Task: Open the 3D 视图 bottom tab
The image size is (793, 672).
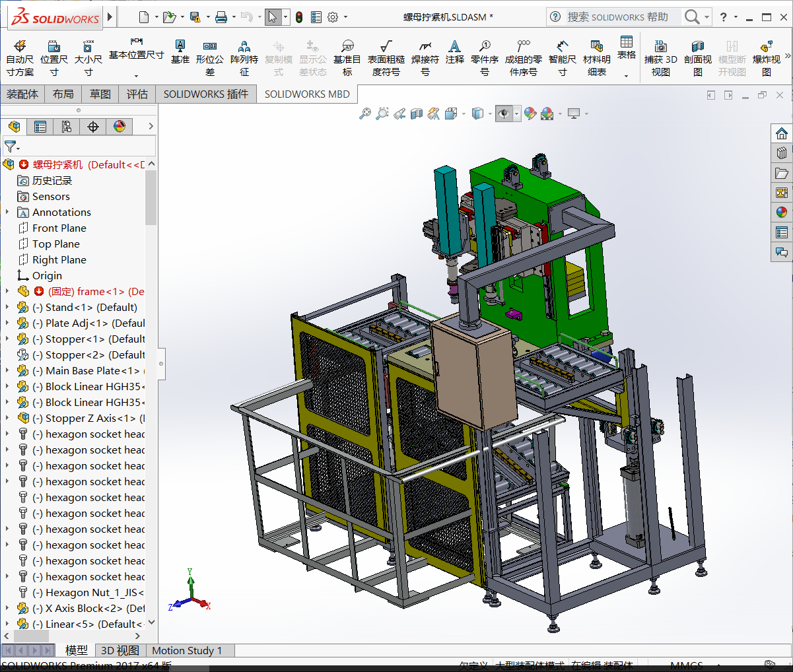Action: coord(120,650)
